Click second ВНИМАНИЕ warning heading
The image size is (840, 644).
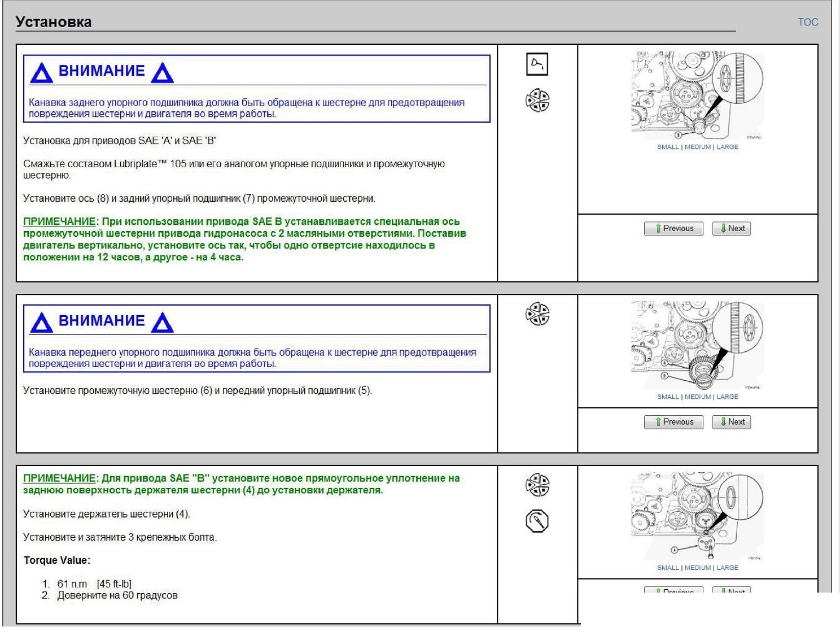(102, 321)
